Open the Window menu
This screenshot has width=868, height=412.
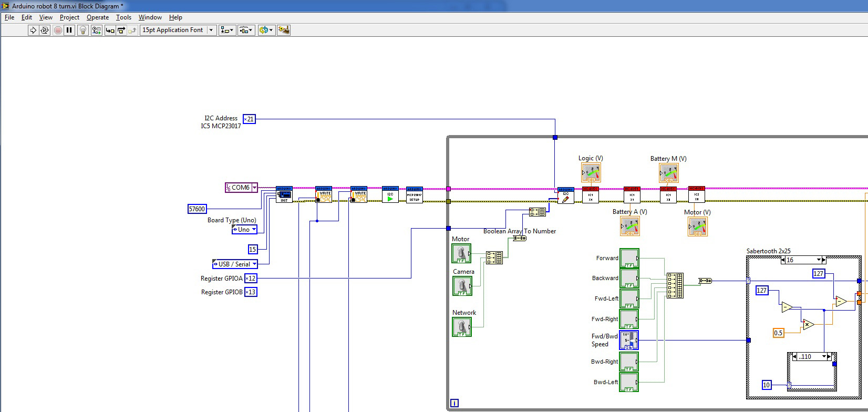pos(150,17)
